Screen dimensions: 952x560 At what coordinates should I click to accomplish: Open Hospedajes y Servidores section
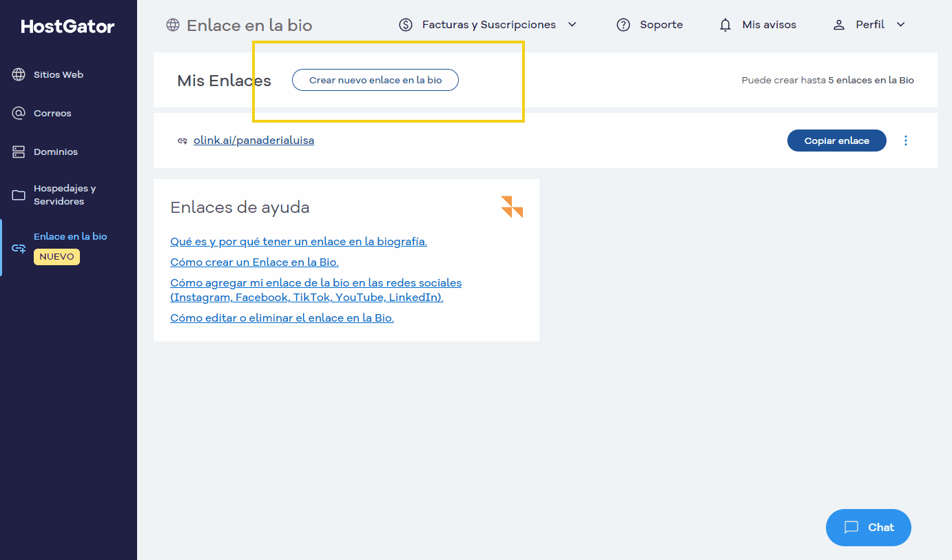coord(65,195)
